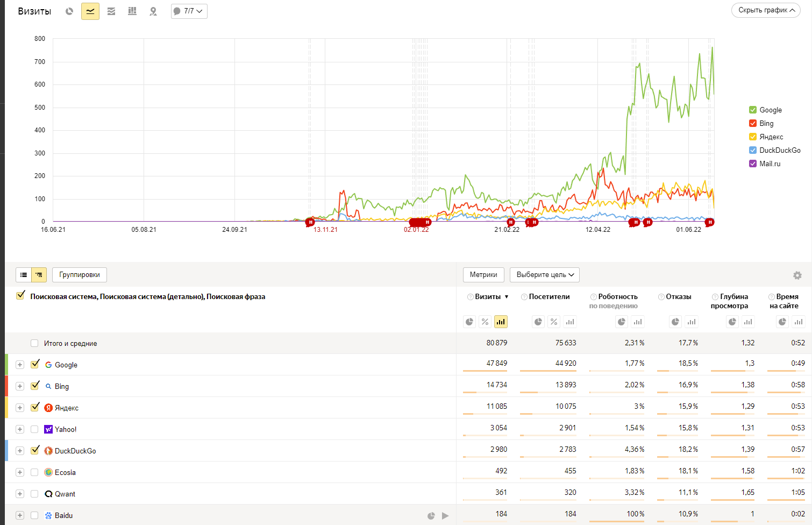The image size is (812, 525).
Task: Open the map chart view
Action: 153,11
